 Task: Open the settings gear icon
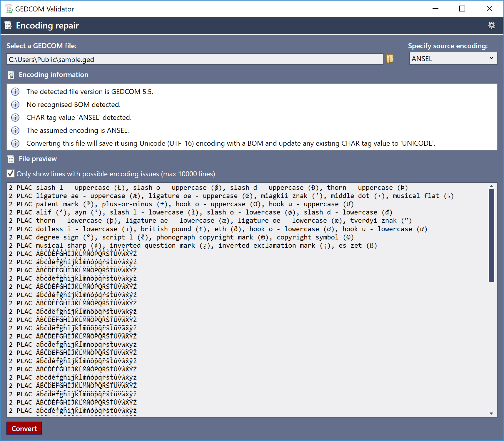(x=491, y=26)
